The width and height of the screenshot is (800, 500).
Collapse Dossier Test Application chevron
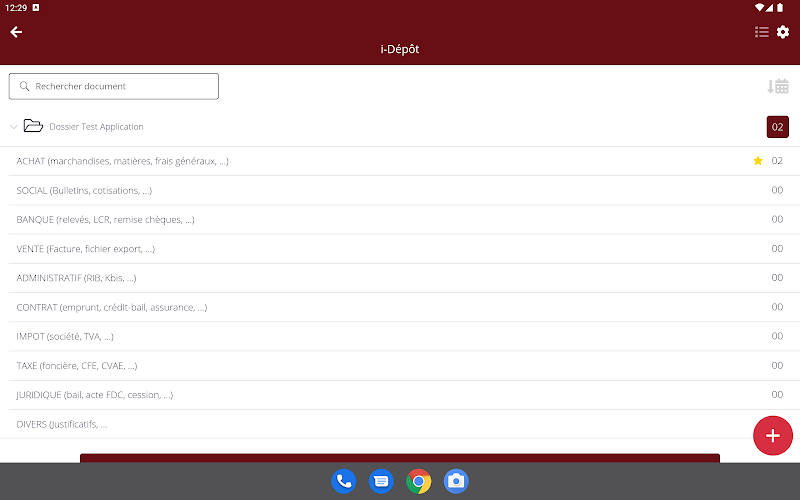tap(14, 127)
